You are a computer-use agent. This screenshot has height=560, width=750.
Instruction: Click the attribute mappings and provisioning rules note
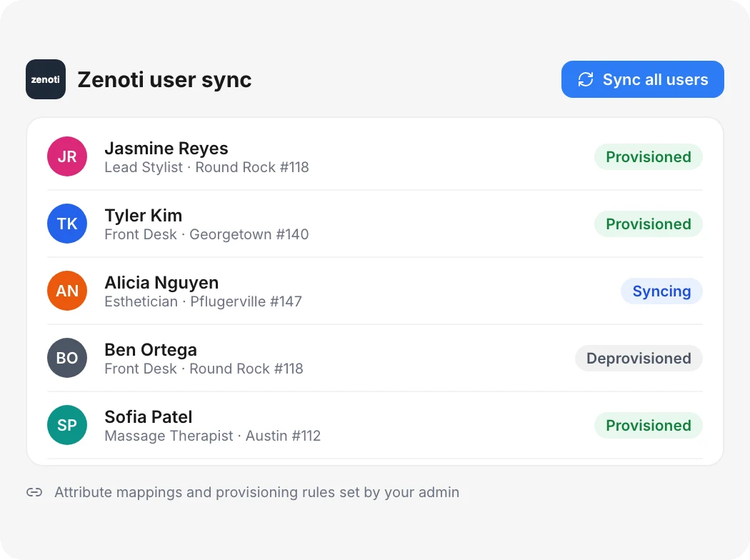coord(257,492)
